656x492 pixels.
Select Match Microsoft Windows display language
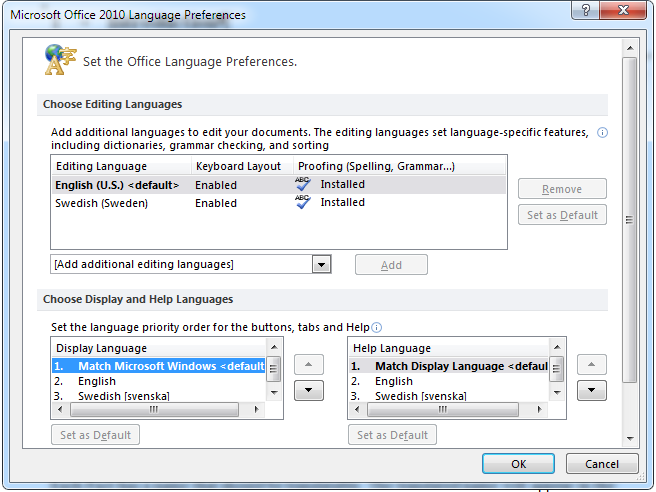click(159, 366)
